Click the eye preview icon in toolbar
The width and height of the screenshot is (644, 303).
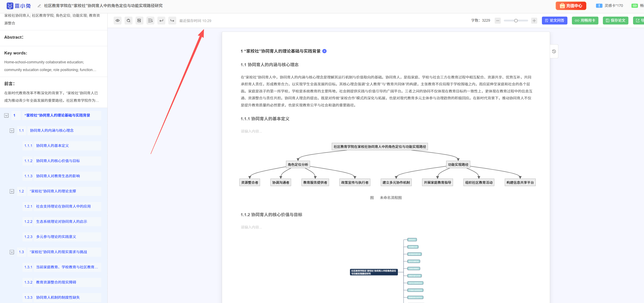[x=117, y=20]
